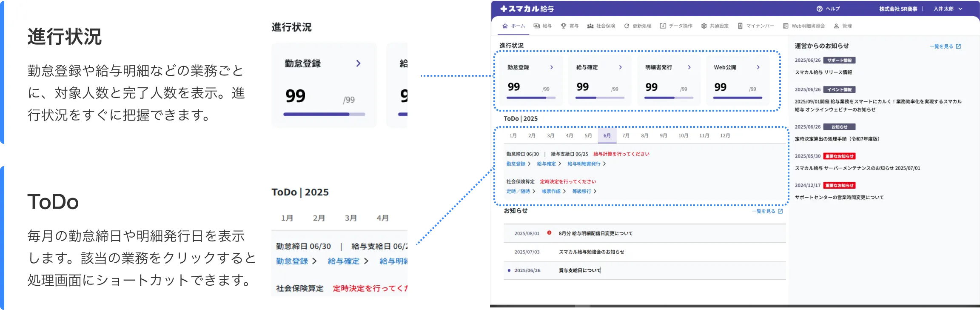Click 給与確定 link in enlarged ToDo preview

(344, 261)
